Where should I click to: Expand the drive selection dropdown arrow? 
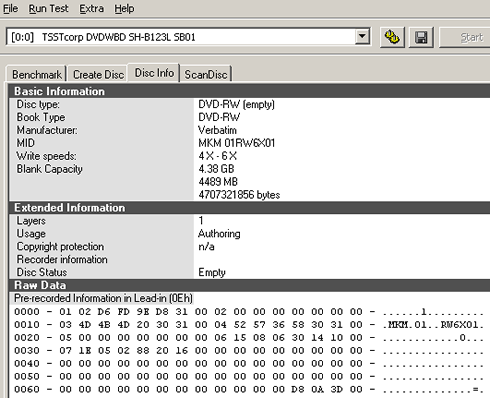[x=362, y=37]
